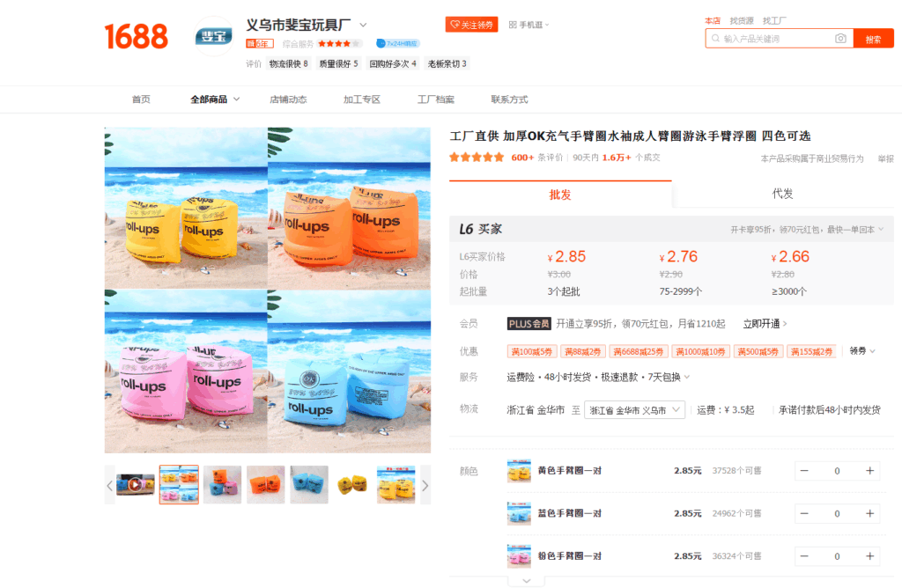Click the 满500减5券 coupon
Viewport: 902px width, 588px height.
[x=758, y=351]
